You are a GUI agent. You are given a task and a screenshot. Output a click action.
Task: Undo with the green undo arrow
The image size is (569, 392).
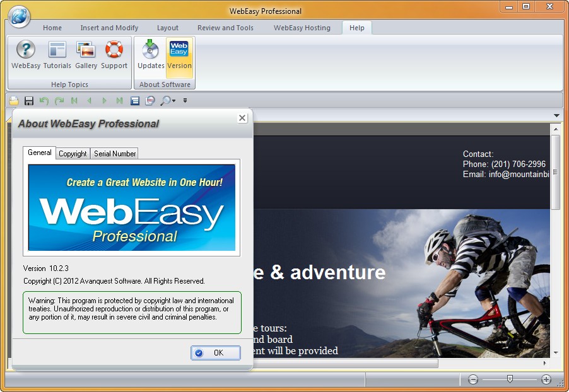44,100
